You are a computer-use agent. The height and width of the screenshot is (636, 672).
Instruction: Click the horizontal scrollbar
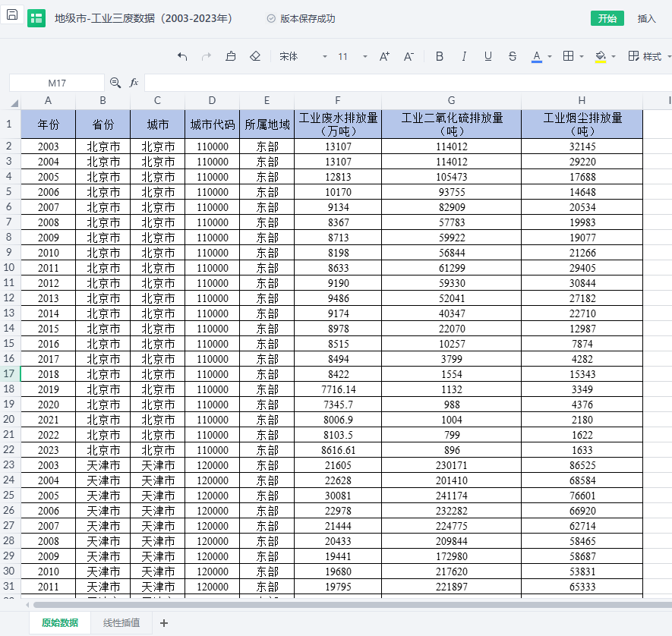pyautogui.click(x=353, y=605)
